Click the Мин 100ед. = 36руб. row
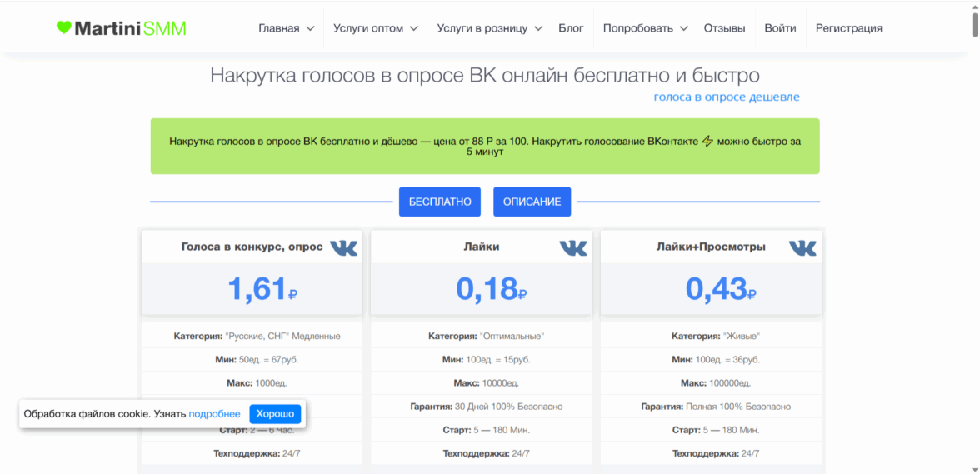The image size is (980, 474). click(x=712, y=360)
